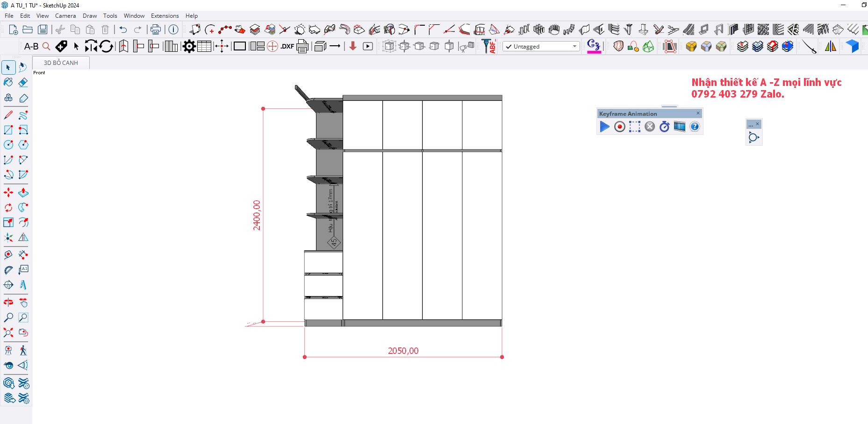Activate the Push/Pull tool
The image size is (868, 424).
coord(23,192)
